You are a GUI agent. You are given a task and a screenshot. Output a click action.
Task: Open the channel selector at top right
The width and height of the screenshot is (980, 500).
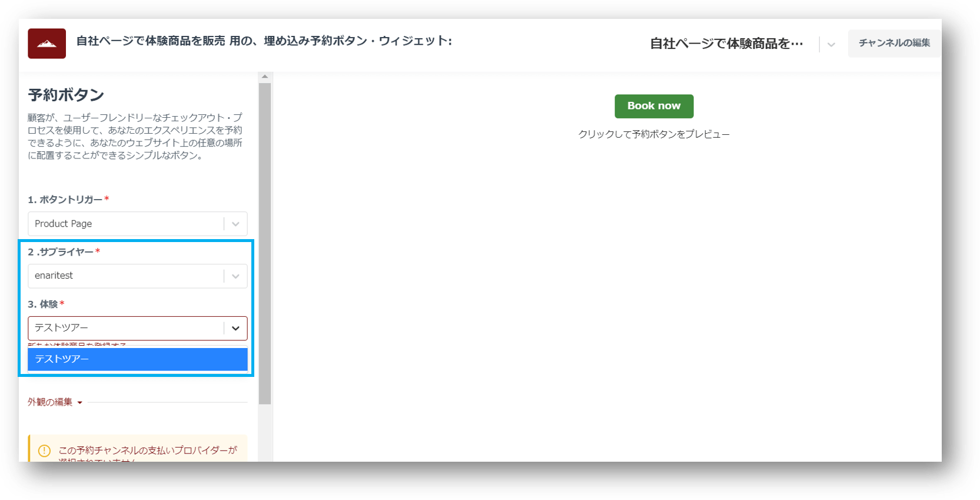click(x=726, y=44)
